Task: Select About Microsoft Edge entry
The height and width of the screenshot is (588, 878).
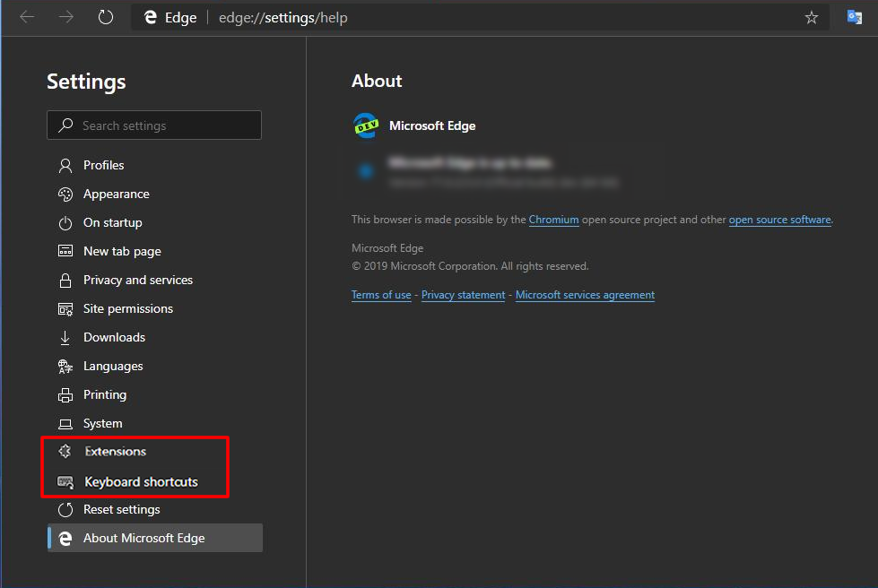Action: click(154, 538)
